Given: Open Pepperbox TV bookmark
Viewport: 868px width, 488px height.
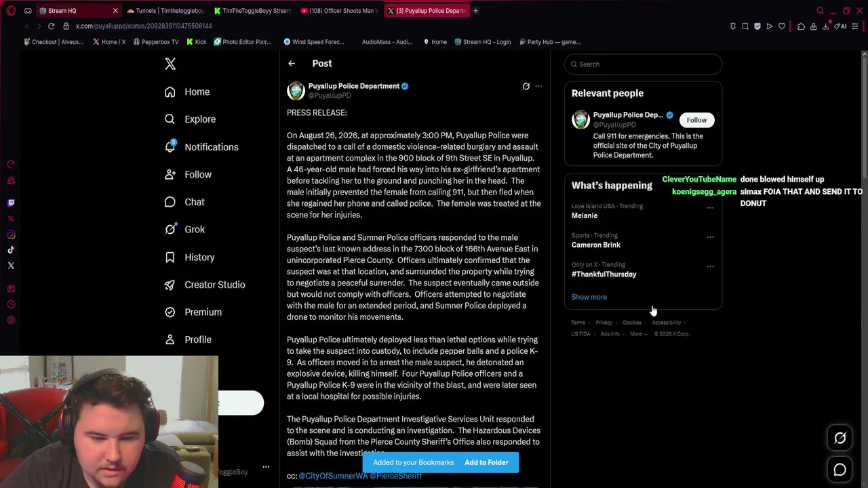Looking at the screenshot, I should (156, 42).
